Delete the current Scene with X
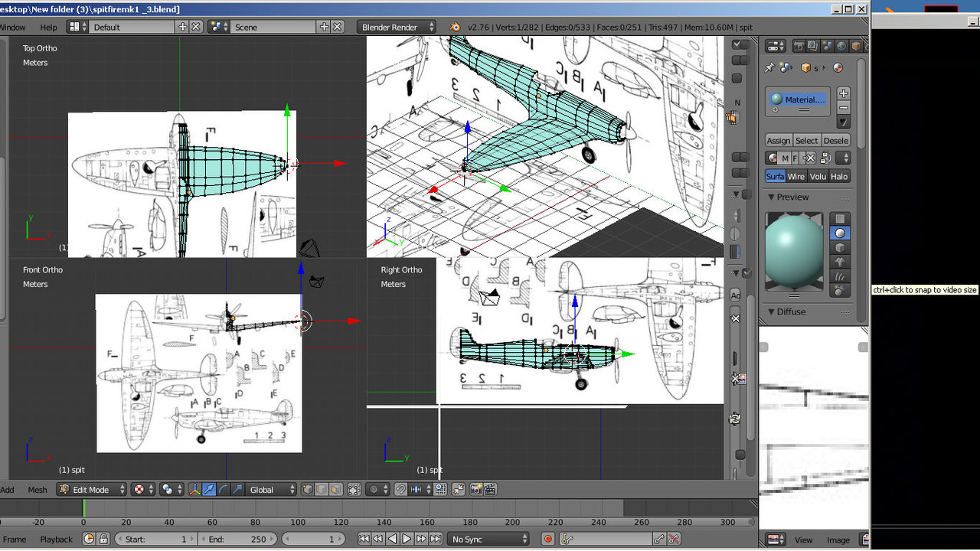Screen dimensions: 980x551 point(338,27)
